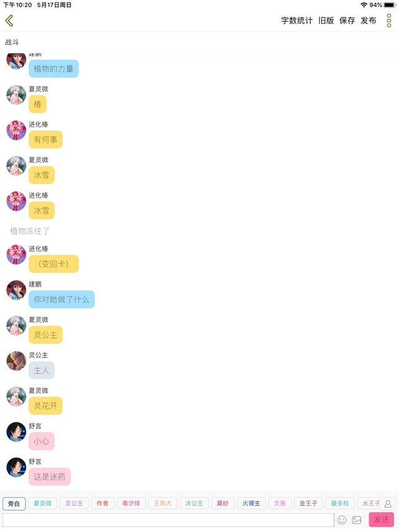Tap 灵公主 character avatar in chat
399x532 pixels.
(x=16, y=361)
